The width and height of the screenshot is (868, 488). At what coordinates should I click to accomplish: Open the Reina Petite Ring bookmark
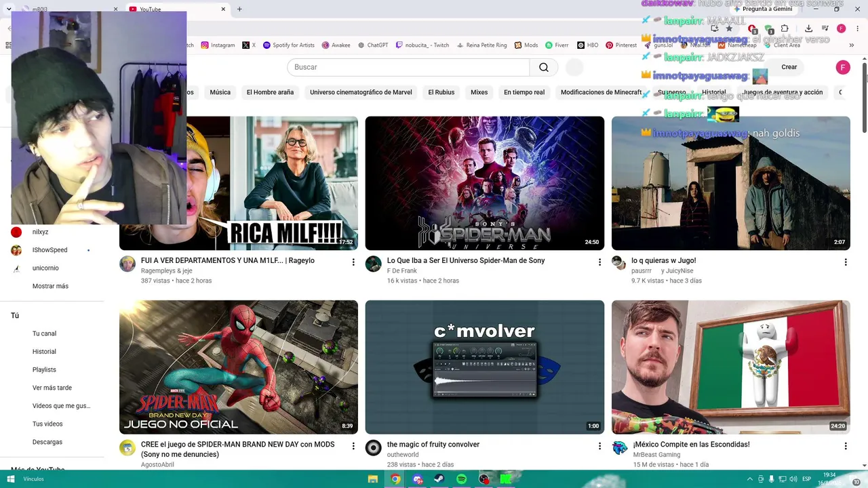(481, 45)
